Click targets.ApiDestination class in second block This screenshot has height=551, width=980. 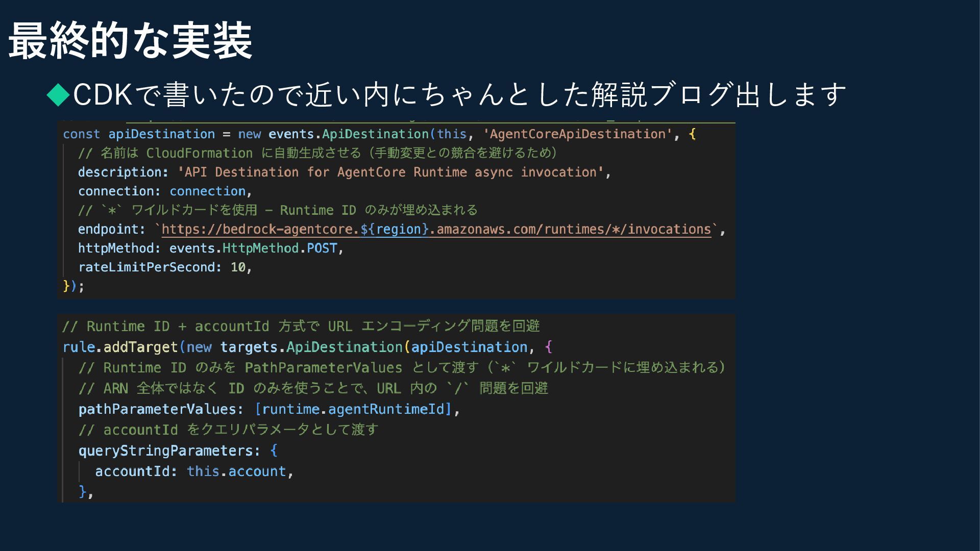[344, 347]
